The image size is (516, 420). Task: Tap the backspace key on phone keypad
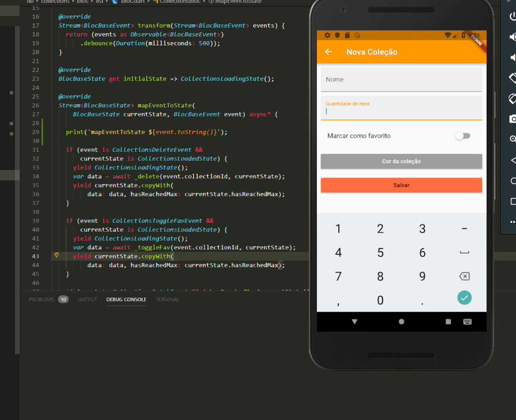coord(464,276)
